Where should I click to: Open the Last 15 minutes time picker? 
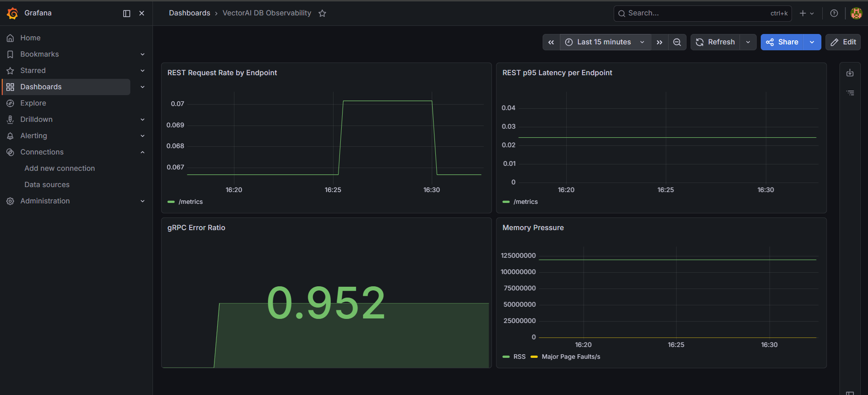point(605,42)
